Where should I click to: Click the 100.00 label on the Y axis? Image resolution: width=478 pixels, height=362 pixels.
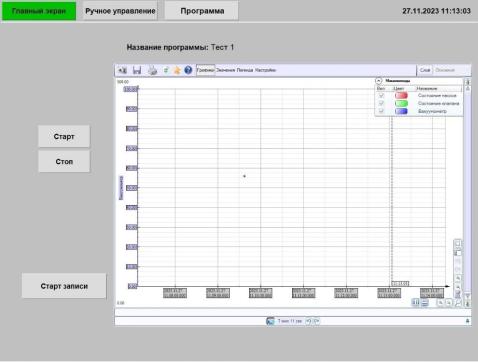(x=131, y=89)
